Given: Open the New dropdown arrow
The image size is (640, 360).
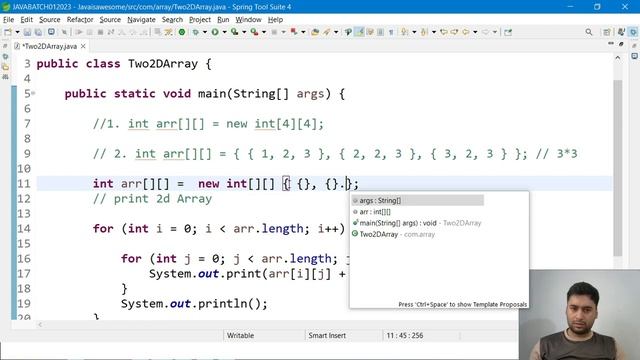Looking at the screenshot, I should tap(17, 32).
